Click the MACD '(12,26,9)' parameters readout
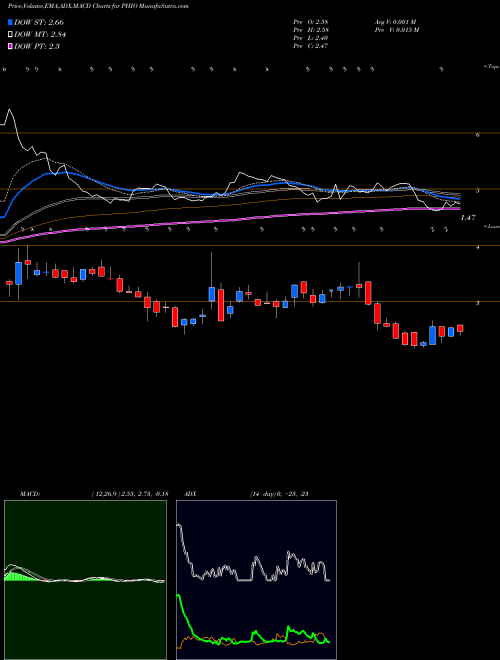The width and height of the screenshot is (500, 660). tap(130, 494)
